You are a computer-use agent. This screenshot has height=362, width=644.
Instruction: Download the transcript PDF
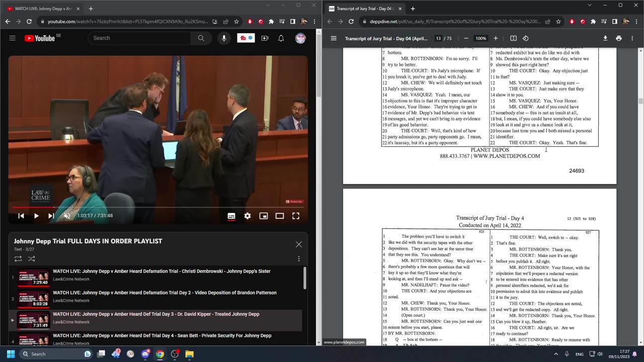coord(605,38)
